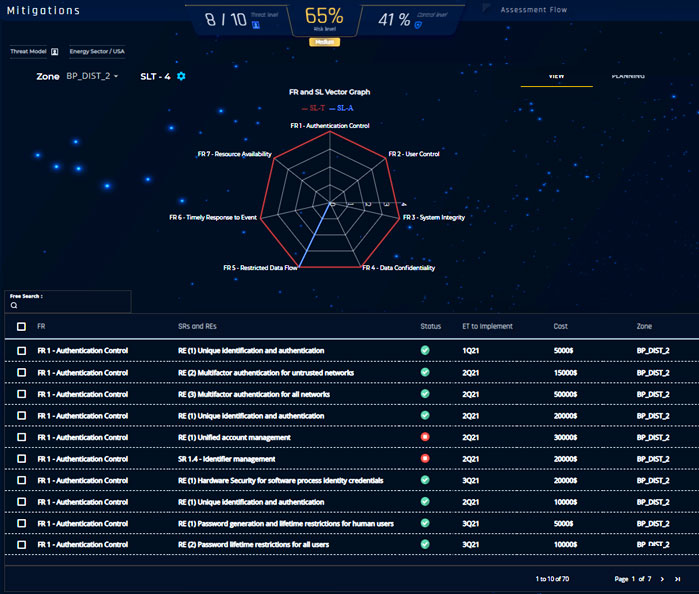Click the Unified account management red status icon

(426, 437)
